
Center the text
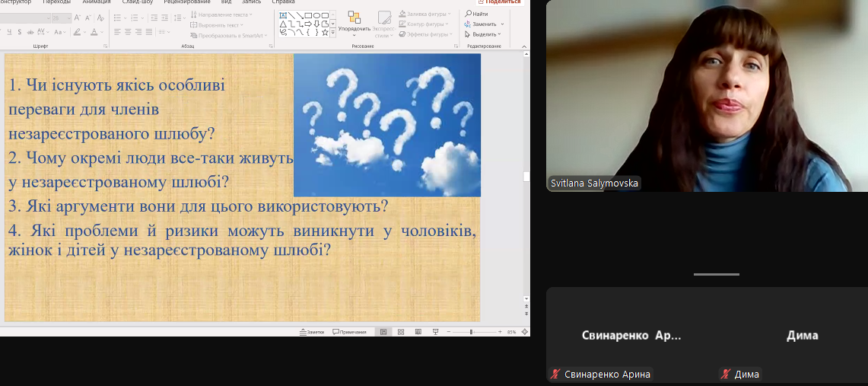click(128, 32)
